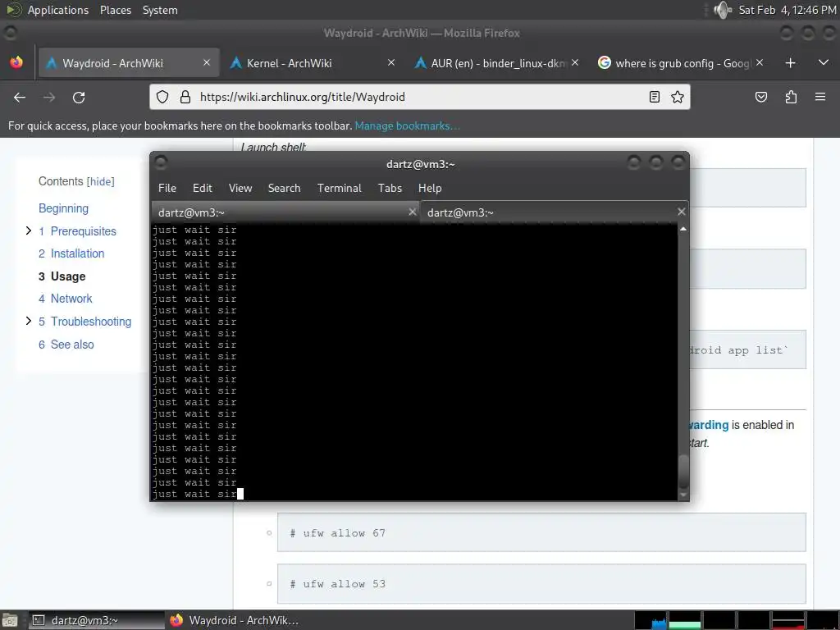Switch to the Kernel - ArchWiki tab
This screenshot has height=630, width=840.
[x=311, y=63]
